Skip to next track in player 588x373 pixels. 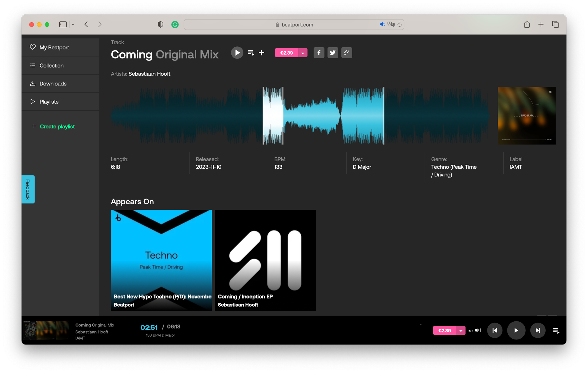pyautogui.click(x=538, y=330)
